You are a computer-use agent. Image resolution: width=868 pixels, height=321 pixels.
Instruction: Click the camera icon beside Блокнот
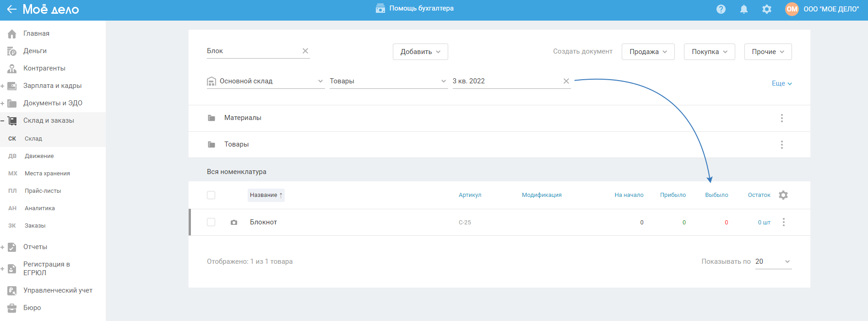pyautogui.click(x=234, y=223)
